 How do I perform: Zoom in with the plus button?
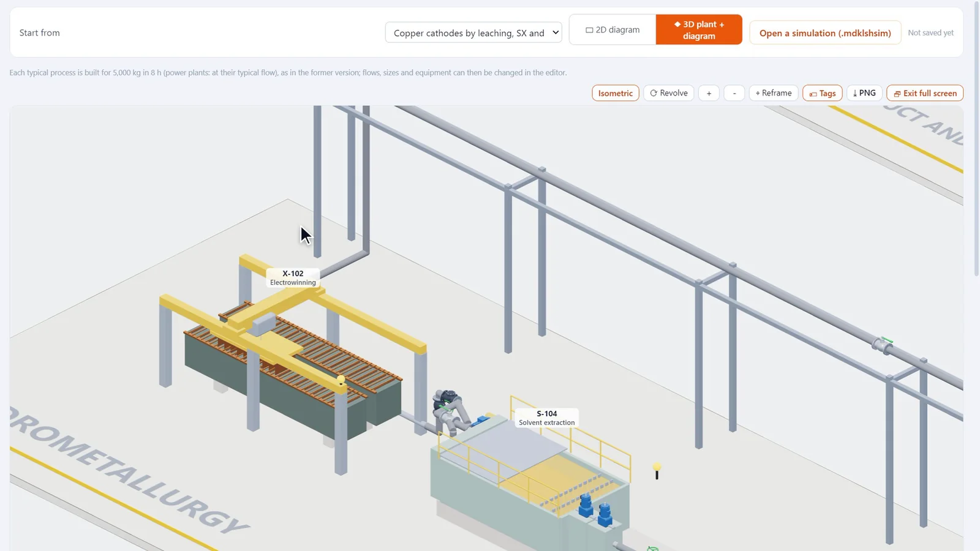point(709,93)
